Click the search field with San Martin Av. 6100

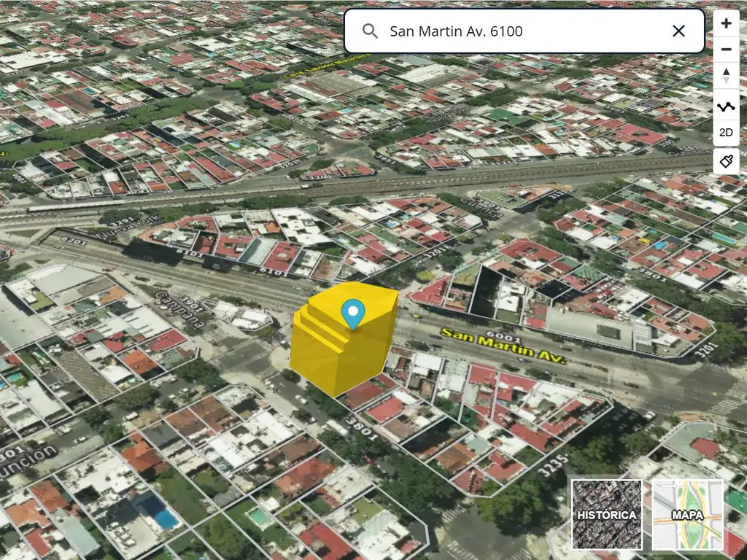pyautogui.click(x=524, y=31)
